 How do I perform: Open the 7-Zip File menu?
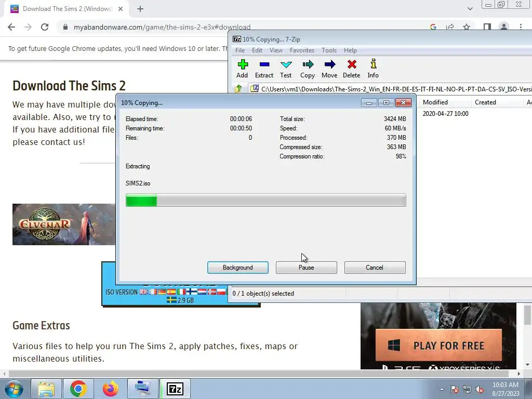[240, 50]
